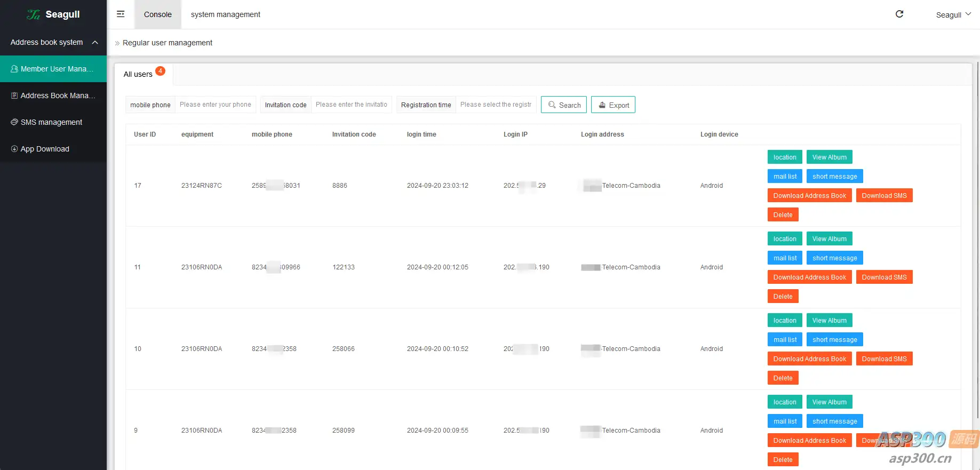
Task: Click short message for user ID 10
Action: (835, 340)
